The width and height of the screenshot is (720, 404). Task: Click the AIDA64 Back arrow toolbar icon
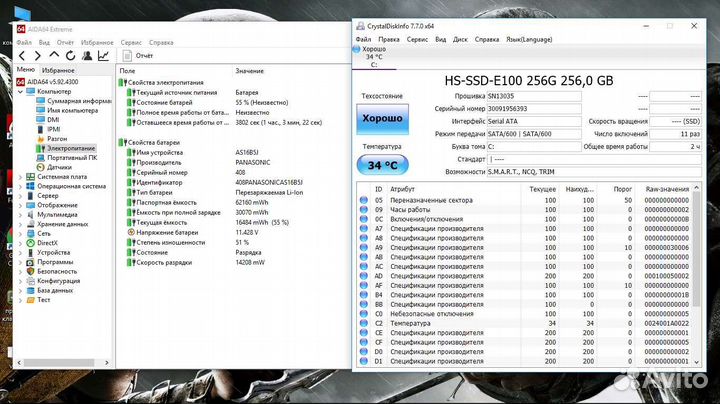coord(22,56)
